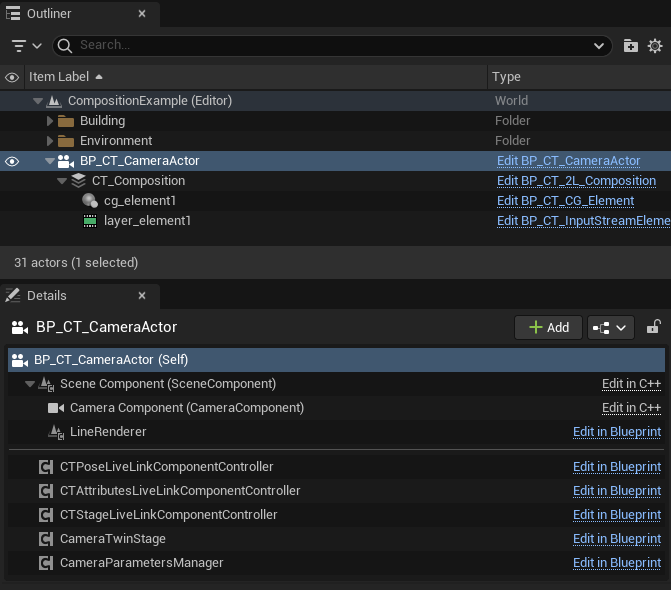
Task: Expand the Building folder
Action: [50, 121]
